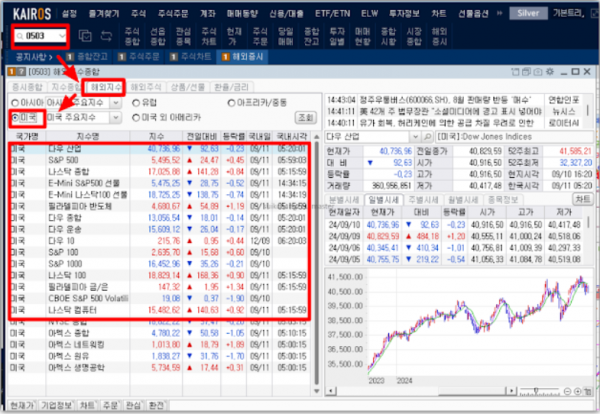The image size is (600, 414).
Task: Click the copy-window icon in title bar
Action: point(527,72)
